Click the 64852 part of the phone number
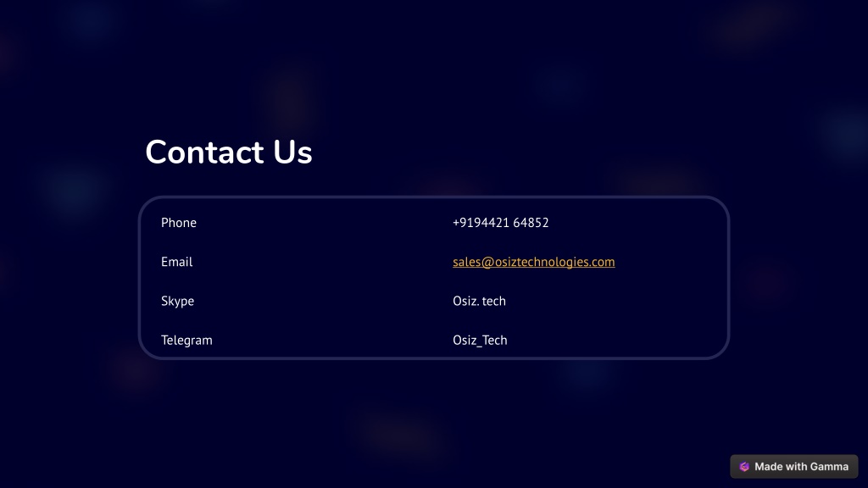The width and height of the screenshot is (868, 488). 531,223
